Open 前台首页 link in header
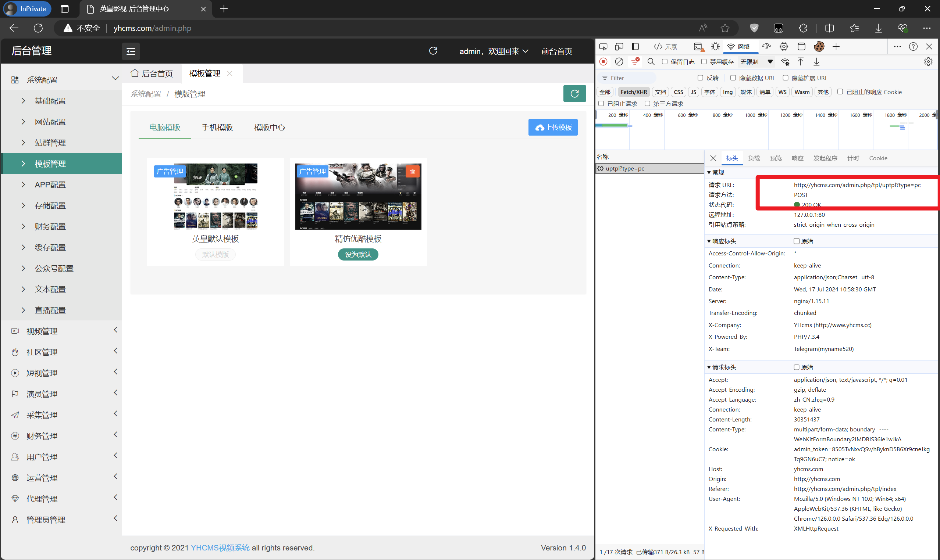The width and height of the screenshot is (940, 560). (556, 51)
